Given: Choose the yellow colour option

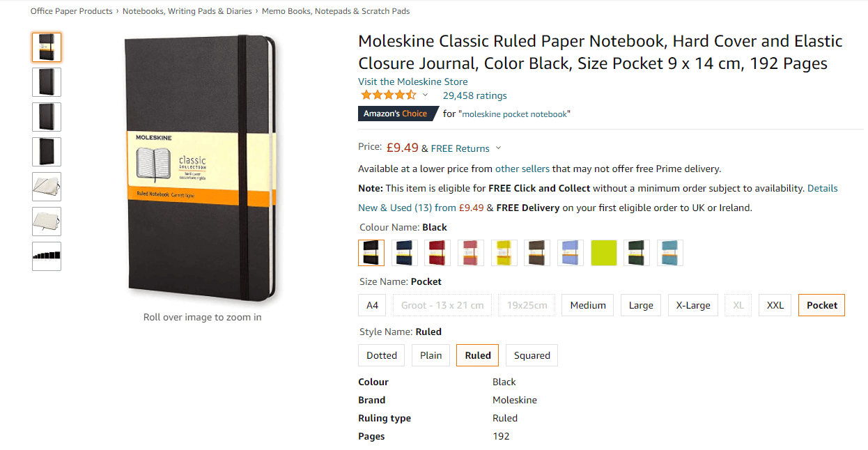Looking at the screenshot, I should tap(504, 252).
